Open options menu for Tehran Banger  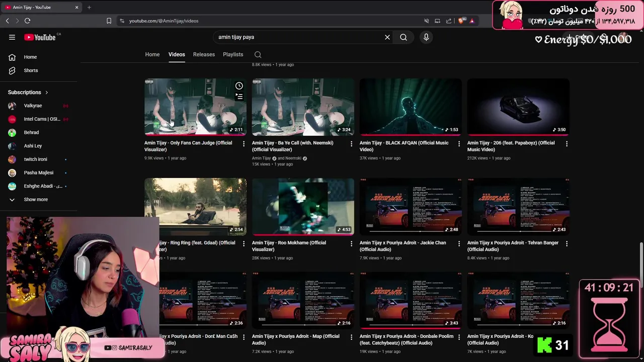pos(567,244)
